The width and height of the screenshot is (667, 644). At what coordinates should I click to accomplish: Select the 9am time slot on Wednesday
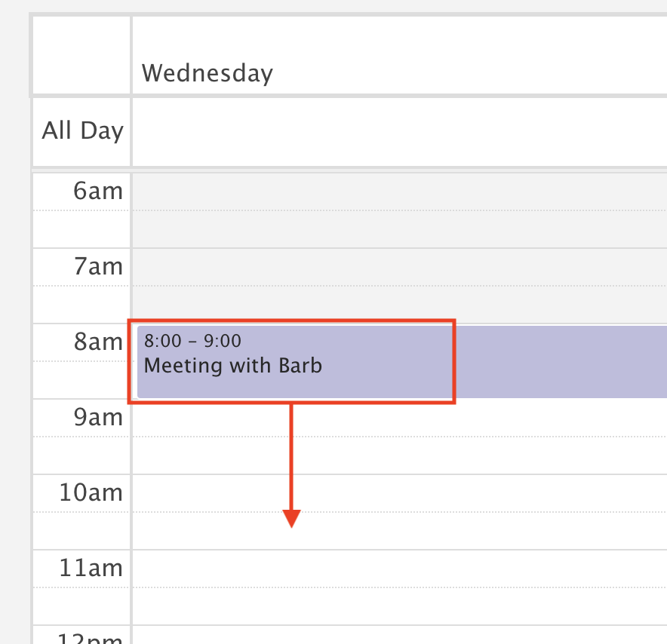tap(399, 418)
